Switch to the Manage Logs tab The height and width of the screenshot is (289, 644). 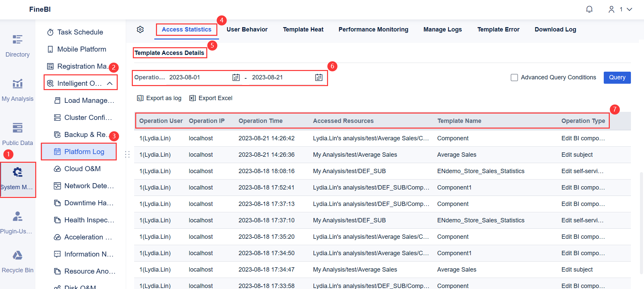point(443,29)
